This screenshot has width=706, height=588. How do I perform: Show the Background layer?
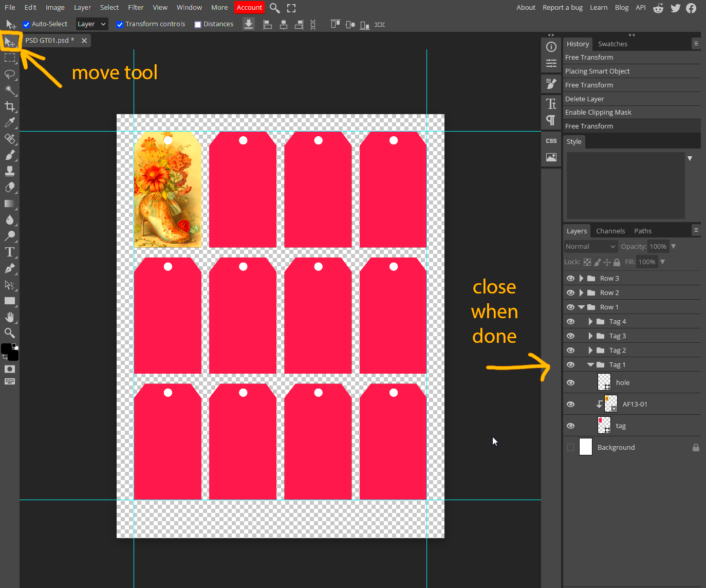[x=570, y=448]
